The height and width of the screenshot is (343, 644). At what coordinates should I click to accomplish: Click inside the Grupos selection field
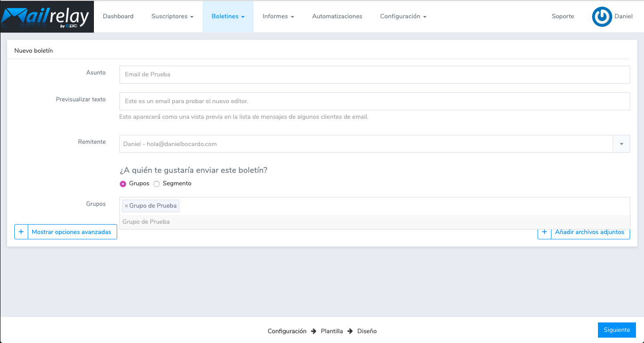[375, 206]
